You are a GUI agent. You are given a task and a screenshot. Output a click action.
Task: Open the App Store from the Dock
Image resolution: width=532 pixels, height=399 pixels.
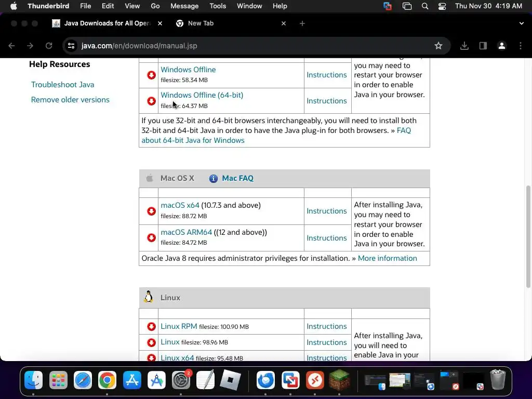point(132,380)
